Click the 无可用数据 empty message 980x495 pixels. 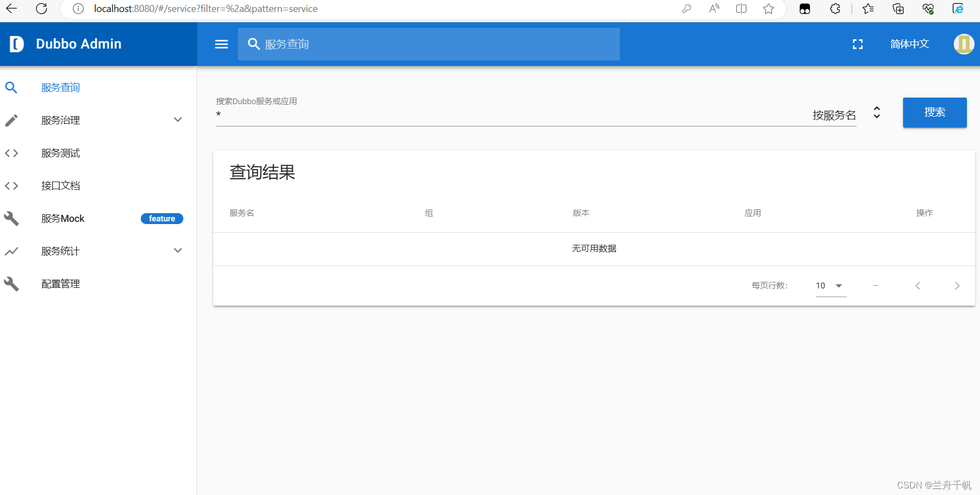pyautogui.click(x=594, y=249)
